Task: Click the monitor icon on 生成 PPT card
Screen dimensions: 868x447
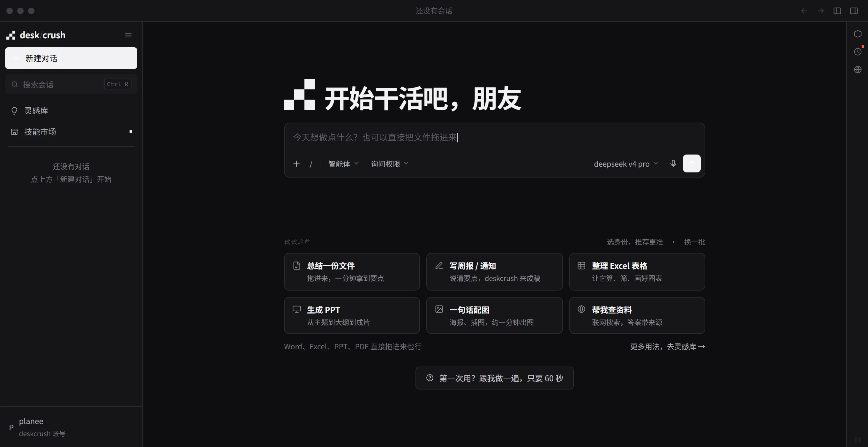Action: pos(296,309)
